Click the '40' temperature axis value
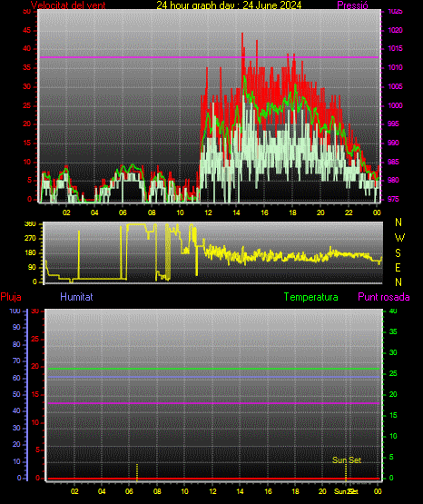This screenshot has height=504, width=423. (x=393, y=311)
